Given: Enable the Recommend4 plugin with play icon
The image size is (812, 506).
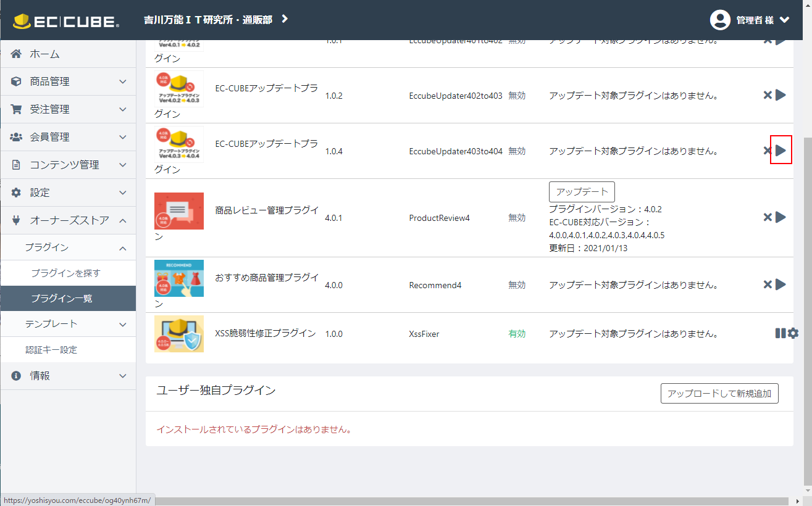Looking at the screenshot, I should click(x=781, y=284).
